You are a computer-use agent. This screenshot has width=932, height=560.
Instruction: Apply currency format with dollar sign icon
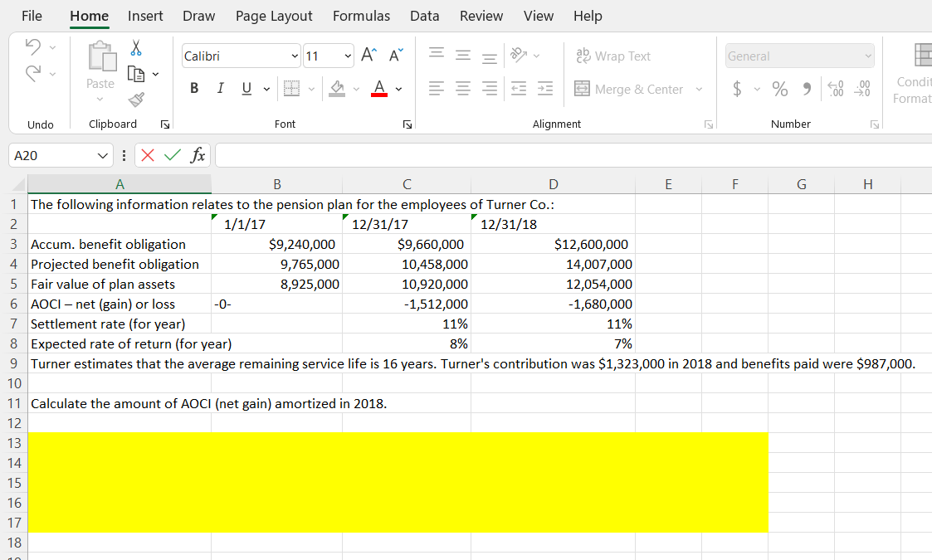click(739, 87)
